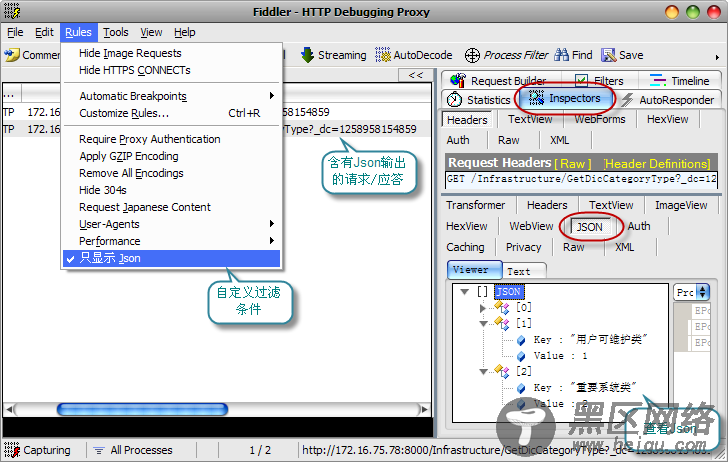Toggle Remove All Encodings rule
728x462 pixels.
(x=131, y=173)
